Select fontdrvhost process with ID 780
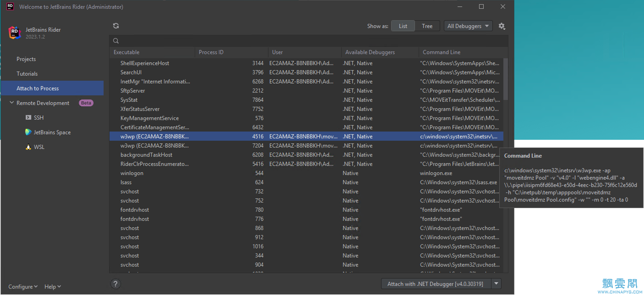This screenshot has width=644, height=296. click(306, 210)
